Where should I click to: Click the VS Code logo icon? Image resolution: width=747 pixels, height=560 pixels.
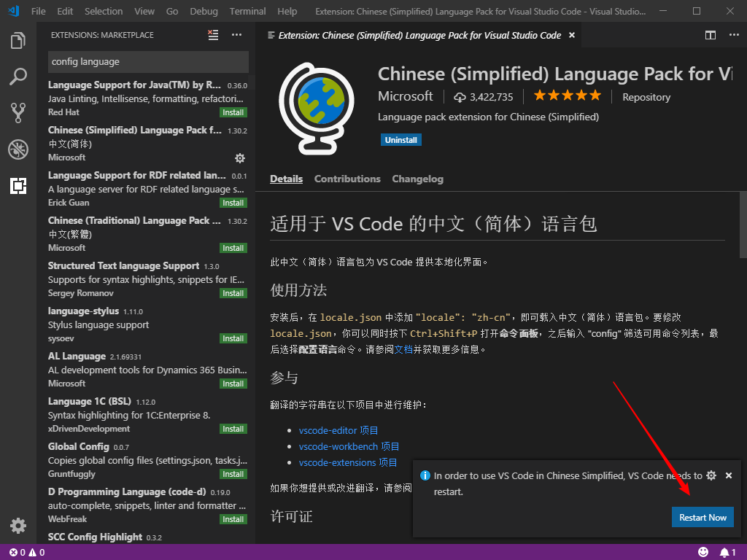[14, 11]
